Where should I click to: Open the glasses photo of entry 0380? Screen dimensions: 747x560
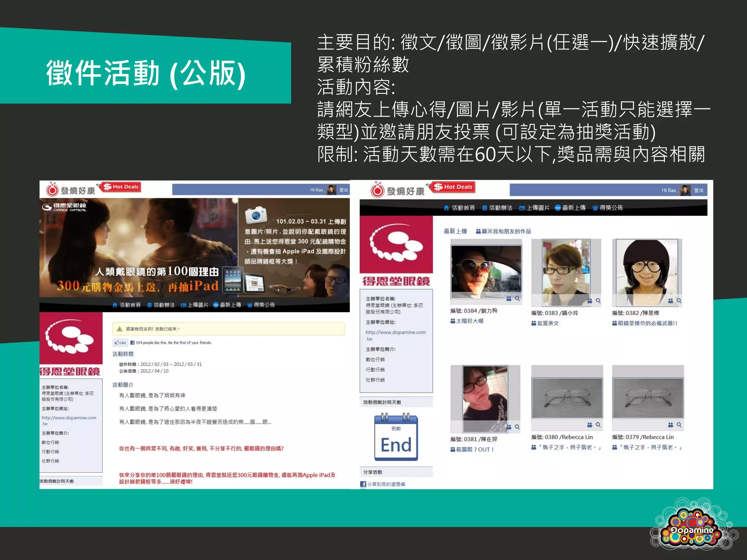[567, 398]
